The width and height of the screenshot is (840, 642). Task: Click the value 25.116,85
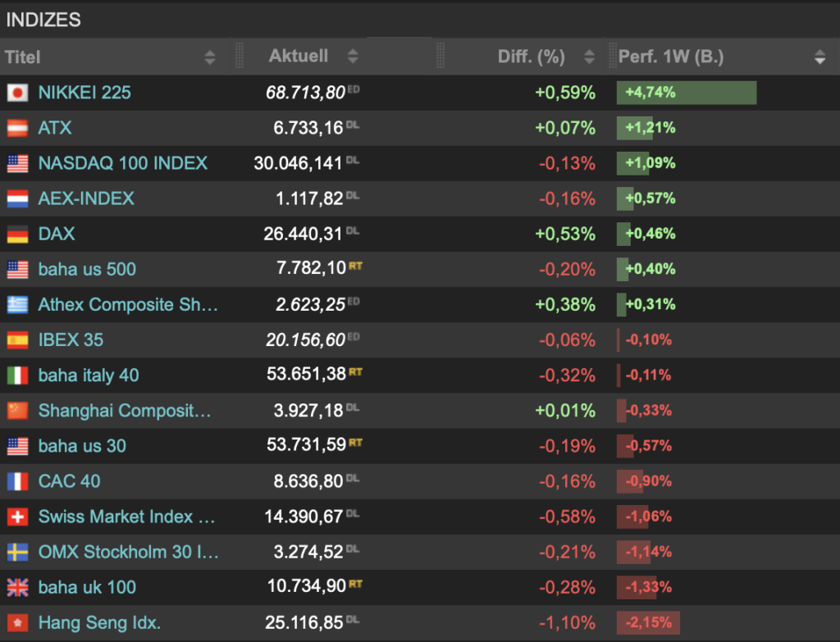pyautogui.click(x=304, y=622)
